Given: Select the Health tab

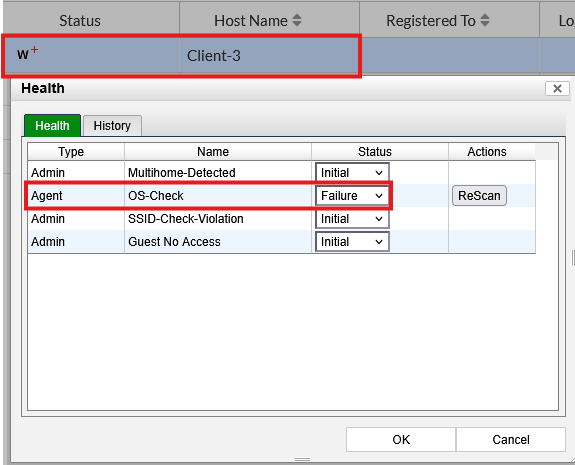Looking at the screenshot, I should tap(52, 126).
